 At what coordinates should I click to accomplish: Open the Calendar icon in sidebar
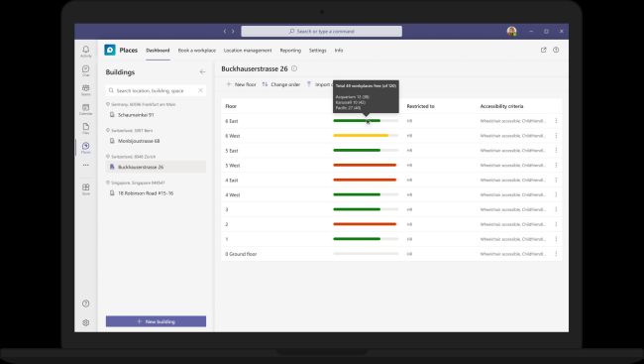[x=86, y=109]
